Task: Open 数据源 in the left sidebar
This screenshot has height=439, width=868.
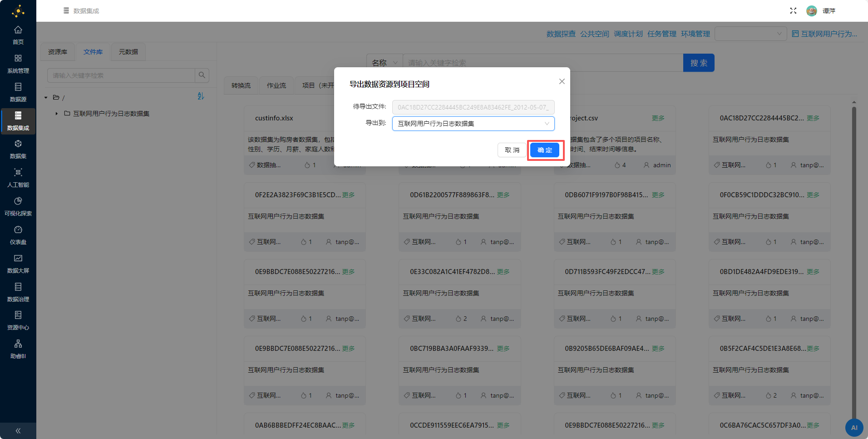Action: [18, 93]
